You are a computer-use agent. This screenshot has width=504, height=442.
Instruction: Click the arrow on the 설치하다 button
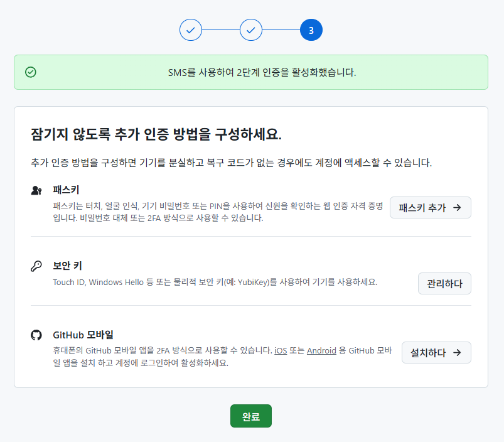[x=457, y=353]
